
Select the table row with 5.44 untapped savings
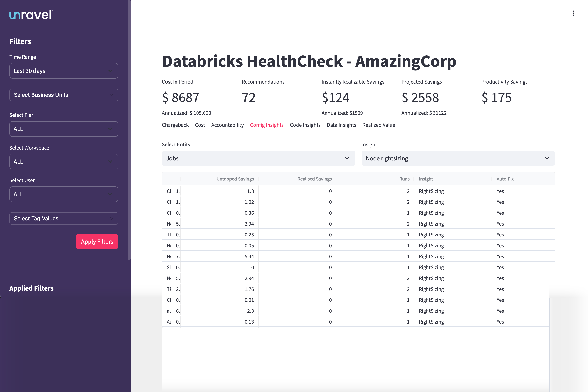pyautogui.click(x=300, y=256)
